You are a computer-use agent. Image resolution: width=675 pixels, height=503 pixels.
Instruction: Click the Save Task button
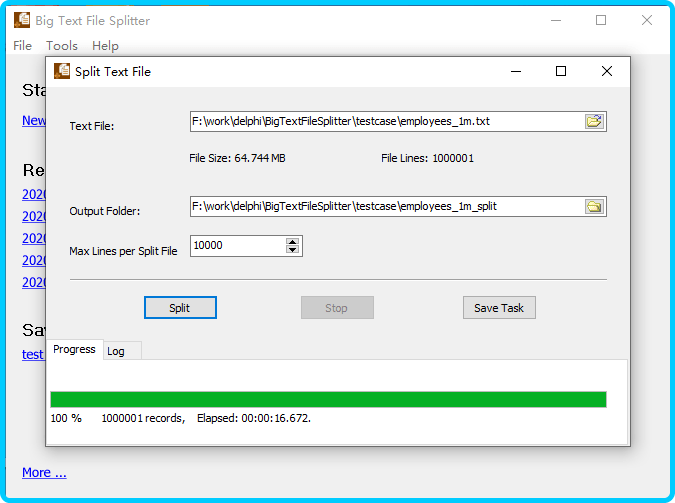(499, 308)
